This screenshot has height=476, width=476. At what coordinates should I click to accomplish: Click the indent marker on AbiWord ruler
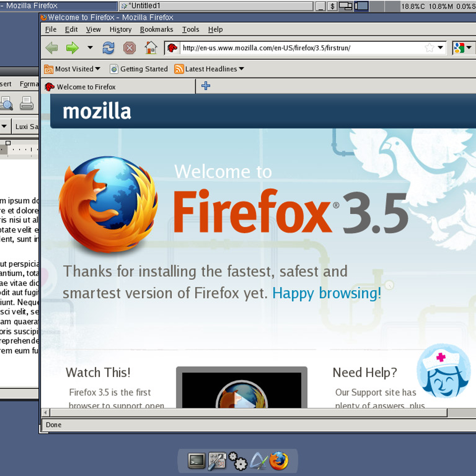[8, 143]
